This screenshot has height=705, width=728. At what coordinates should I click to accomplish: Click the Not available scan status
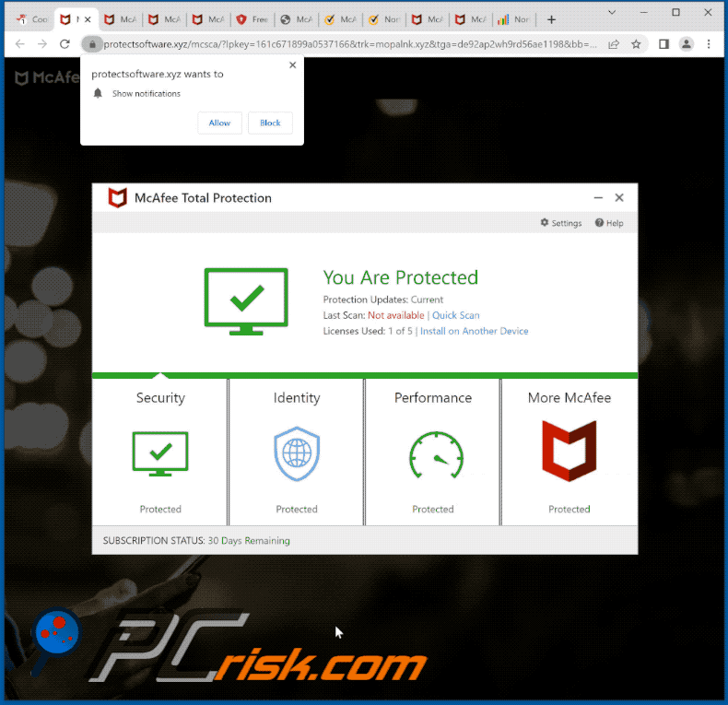395,315
